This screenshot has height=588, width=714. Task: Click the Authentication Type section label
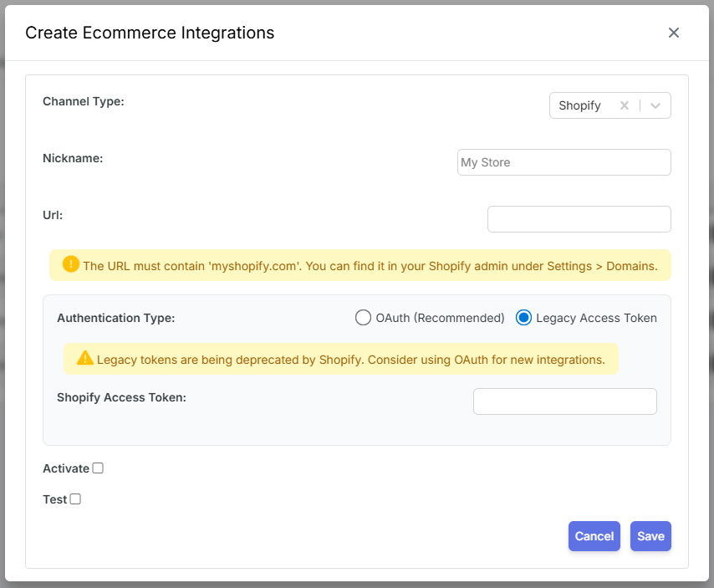(x=115, y=318)
